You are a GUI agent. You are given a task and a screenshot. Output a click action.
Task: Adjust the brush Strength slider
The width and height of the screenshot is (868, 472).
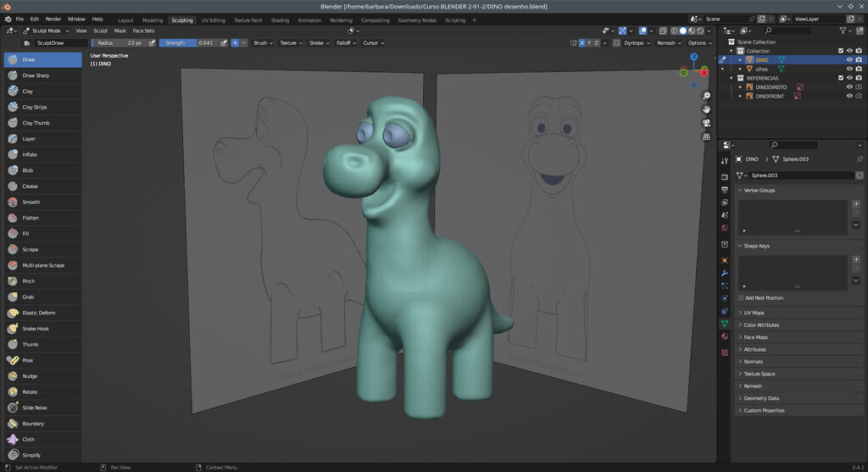tap(189, 42)
